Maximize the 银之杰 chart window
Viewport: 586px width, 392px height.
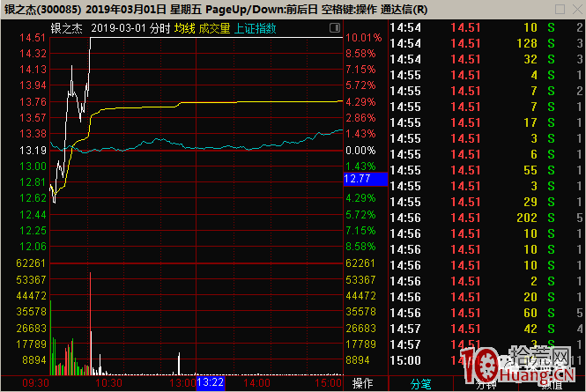(x=560, y=9)
